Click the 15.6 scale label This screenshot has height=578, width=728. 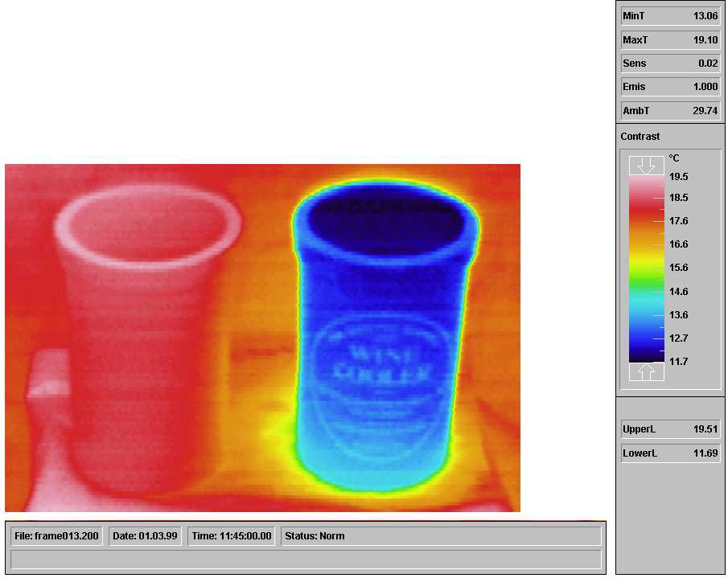click(678, 268)
